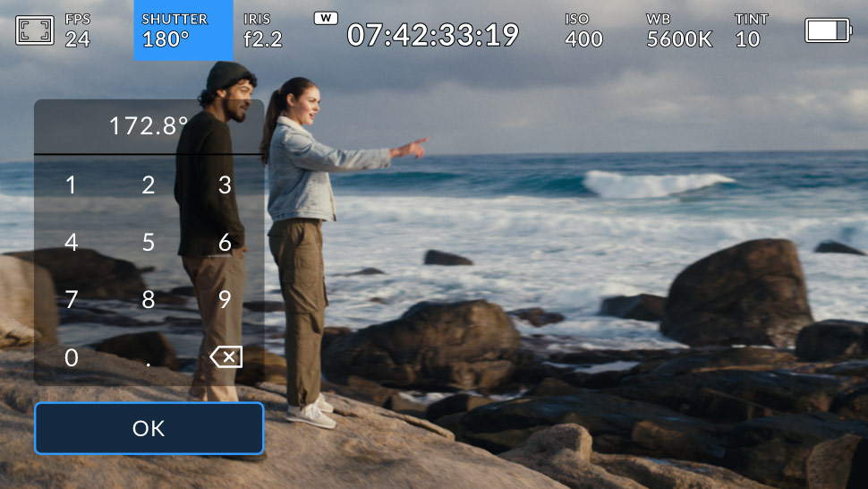The height and width of the screenshot is (489, 868).
Task: Open the IRIS f2.2 setting
Action: click(x=263, y=30)
